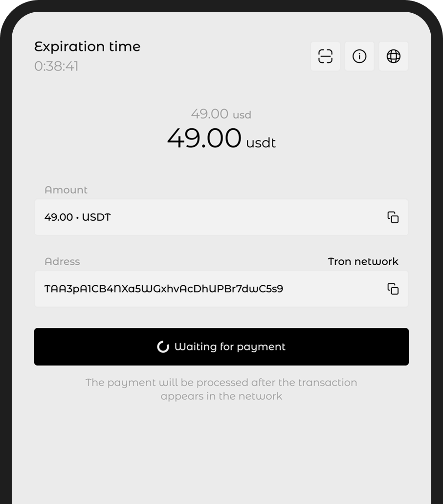
Task: Click the word payment in the button
Action: click(x=260, y=347)
